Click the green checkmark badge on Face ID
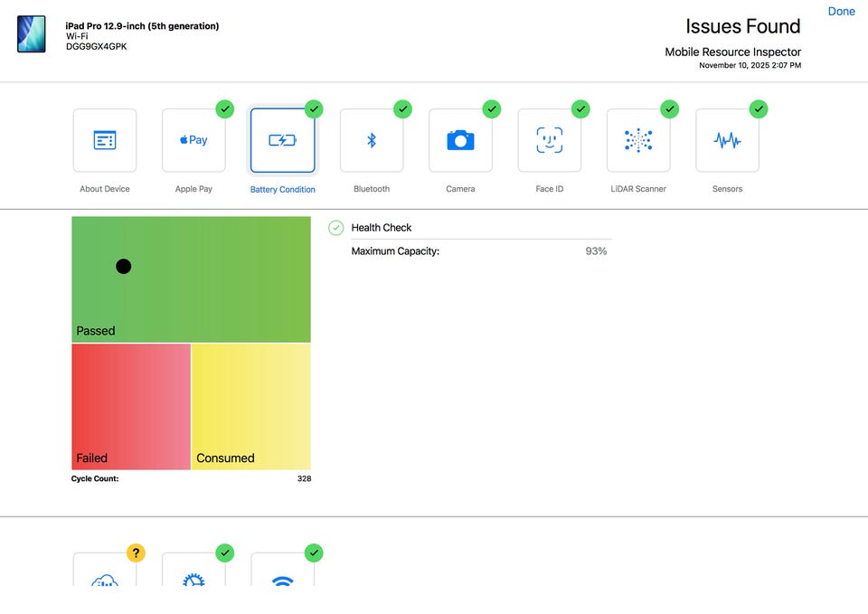The width and height of the screenshot is (868, 614). [580, 109]
